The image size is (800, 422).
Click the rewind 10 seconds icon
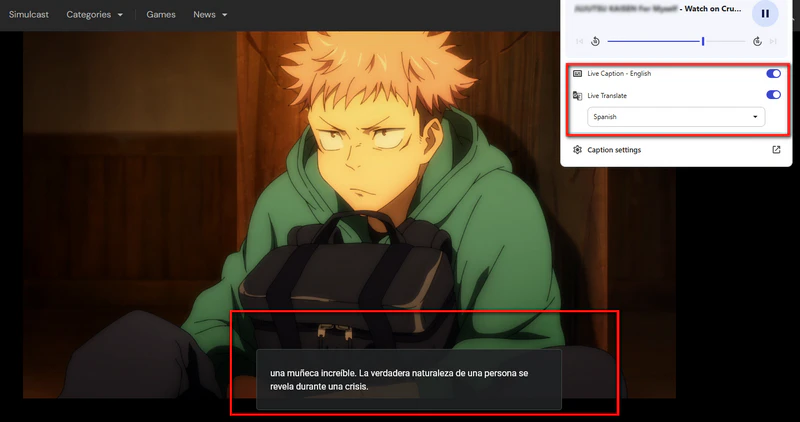pos(595,41)
